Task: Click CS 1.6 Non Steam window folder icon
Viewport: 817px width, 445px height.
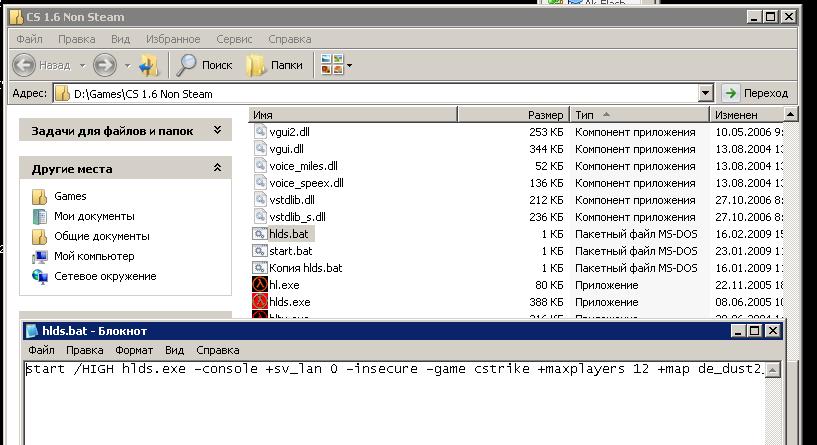Action: (17, 17)
